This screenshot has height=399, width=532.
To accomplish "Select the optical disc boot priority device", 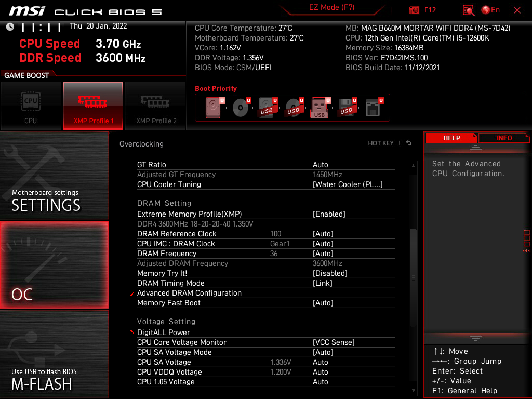I will 241,108.
